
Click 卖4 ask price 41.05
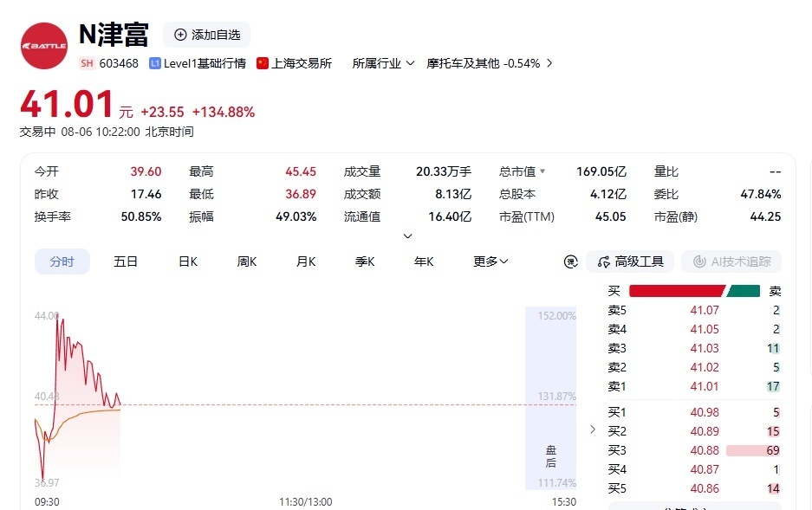(705, 330)
